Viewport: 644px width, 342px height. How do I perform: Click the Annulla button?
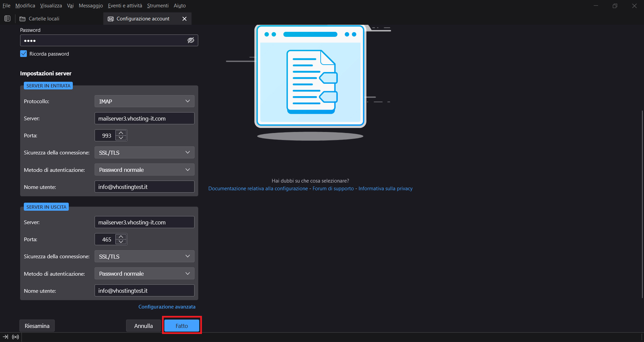(144, 326)
